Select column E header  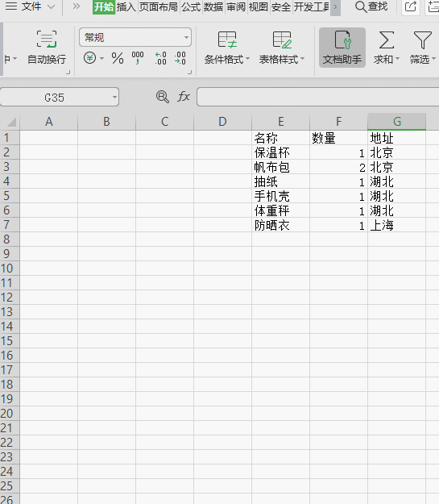click(280, 122)
